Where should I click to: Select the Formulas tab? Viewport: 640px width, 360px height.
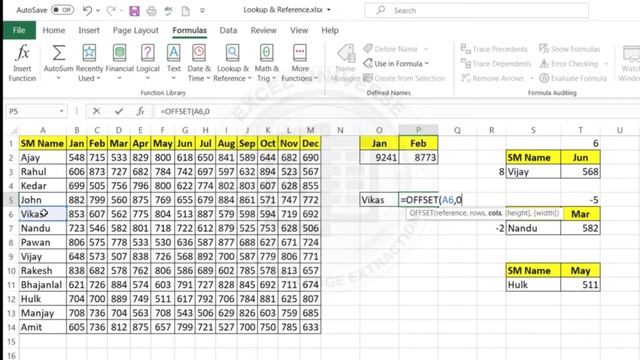[x=189, y=30]
